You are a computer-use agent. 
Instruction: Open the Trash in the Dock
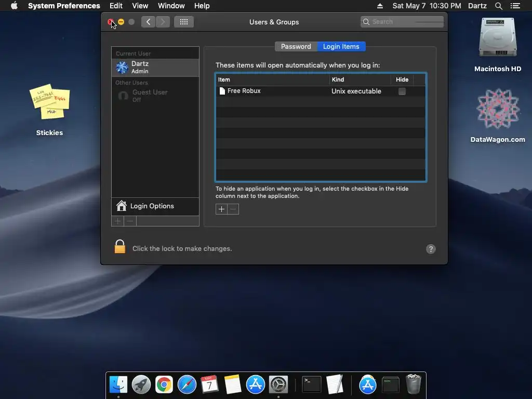tap(413, 384)
